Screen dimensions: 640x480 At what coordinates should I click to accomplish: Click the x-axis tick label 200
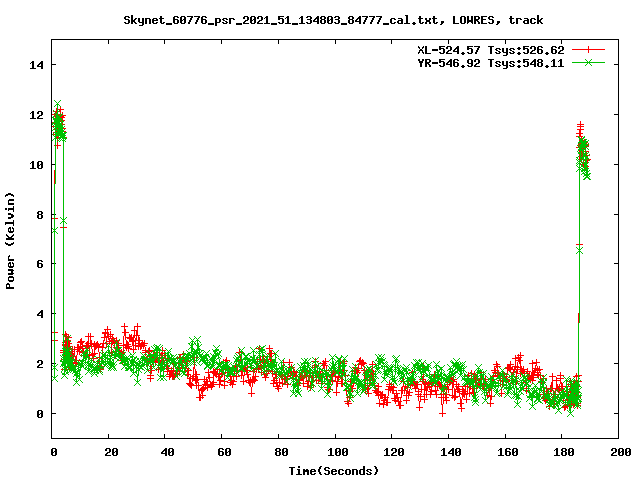coord(621,452)
